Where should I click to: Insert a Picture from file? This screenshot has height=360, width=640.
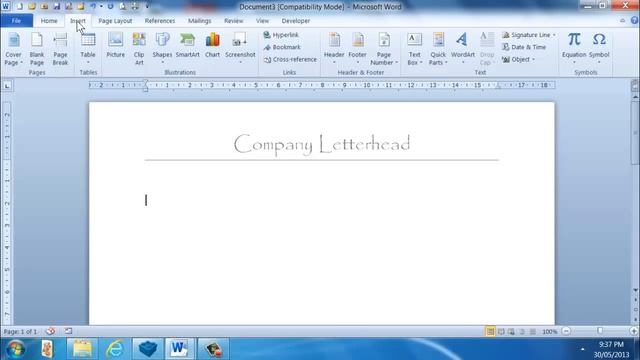tap(116, 45)
